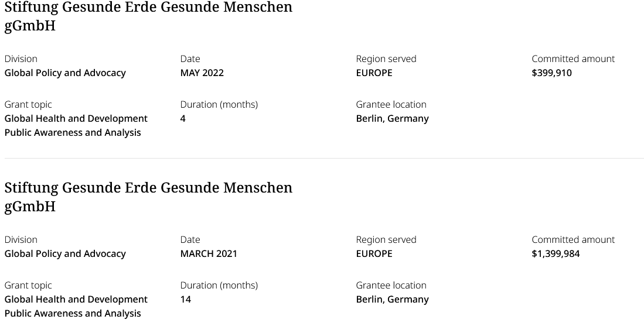Click Berlin, Germany in the May 2022 grant

pos(392,118)
